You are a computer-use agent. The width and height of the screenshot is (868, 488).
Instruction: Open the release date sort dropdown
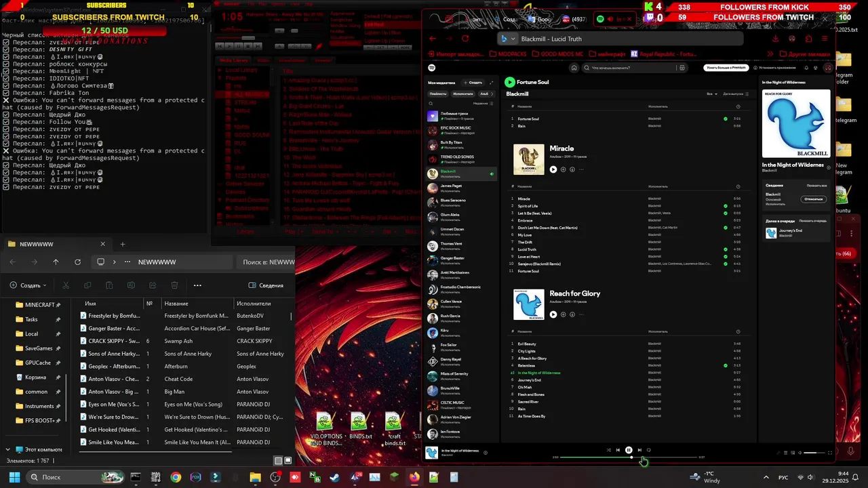click(736, 94)
